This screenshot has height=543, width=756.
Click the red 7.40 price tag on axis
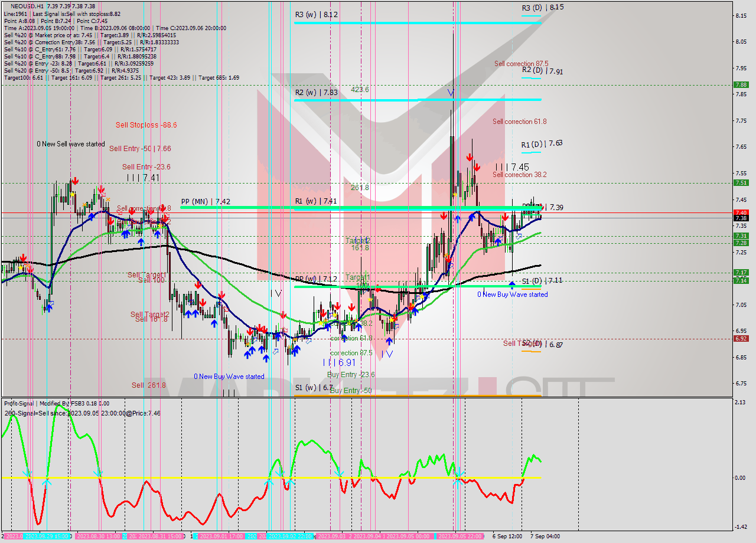(x=741, y=212)
